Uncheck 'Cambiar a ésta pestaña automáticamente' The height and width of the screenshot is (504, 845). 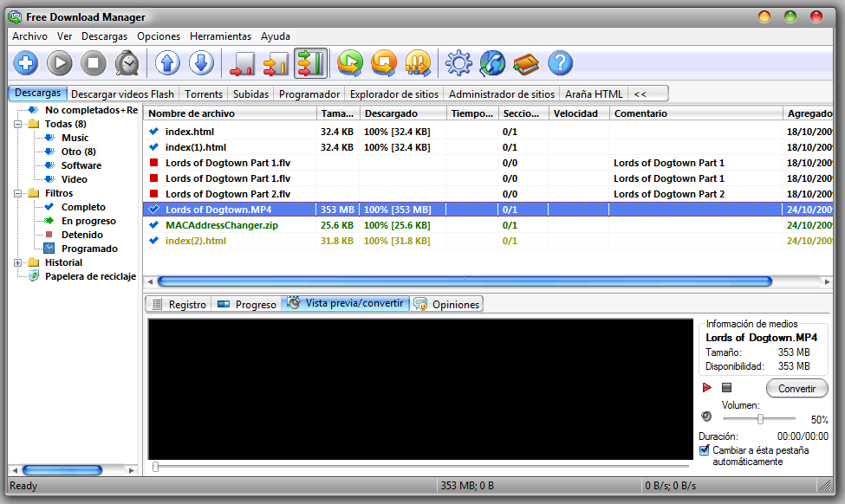click(x=705, y=450)
